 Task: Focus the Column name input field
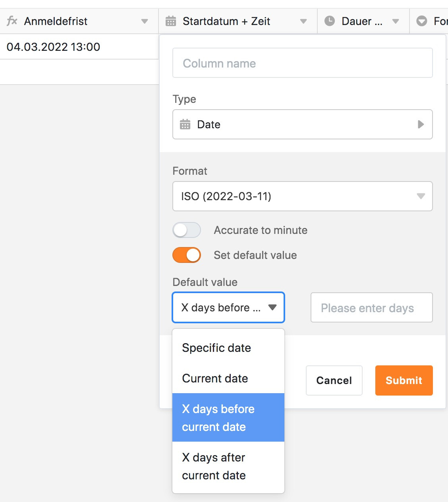(x=302, y=63)
